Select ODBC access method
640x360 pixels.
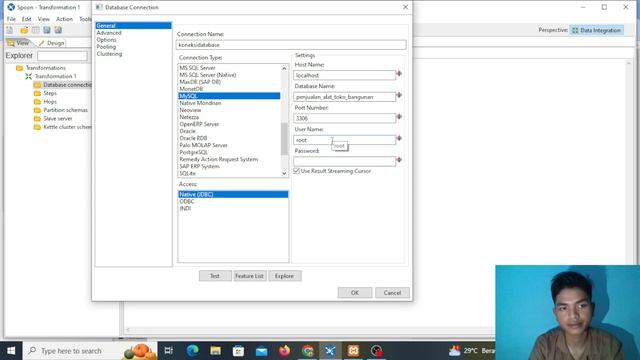coord(187,201)
